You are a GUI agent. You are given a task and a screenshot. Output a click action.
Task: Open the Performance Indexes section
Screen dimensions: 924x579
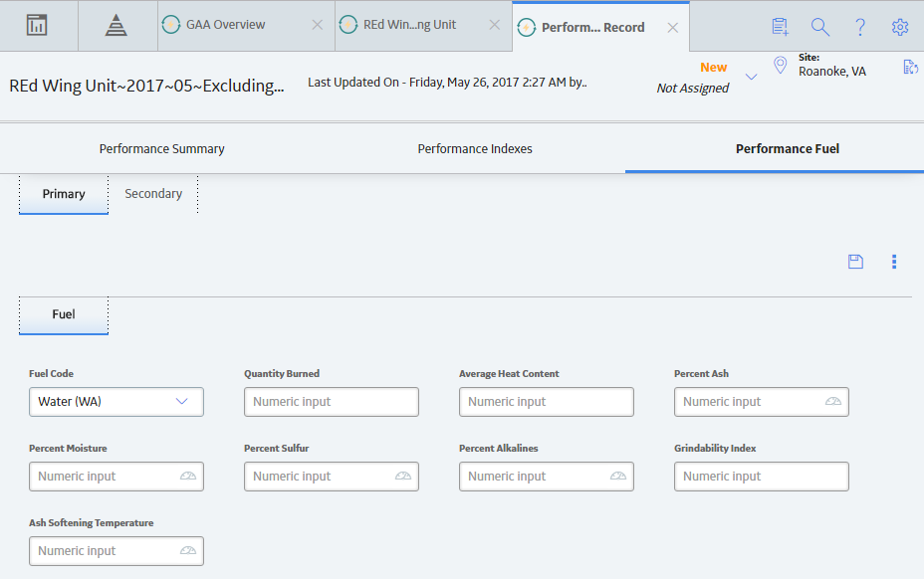point(475,149)
